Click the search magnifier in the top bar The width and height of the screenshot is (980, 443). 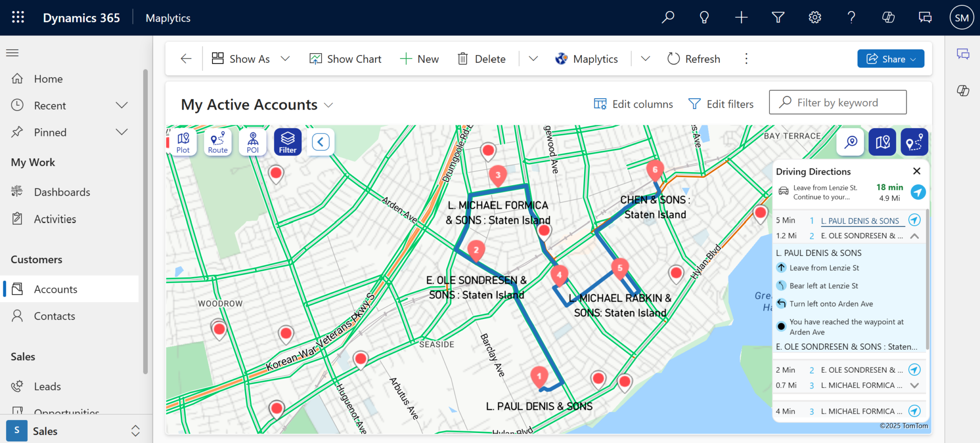click(x=668, y=18)
